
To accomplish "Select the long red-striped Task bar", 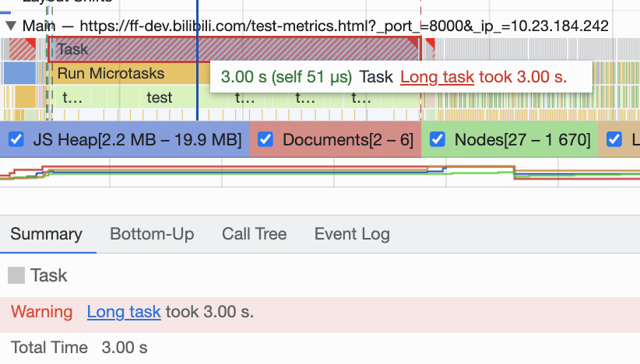I will (234, 49).
